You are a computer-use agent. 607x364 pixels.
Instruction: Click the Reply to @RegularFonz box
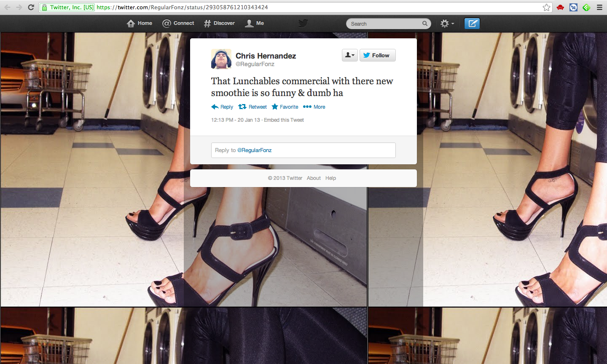(303, 150)
